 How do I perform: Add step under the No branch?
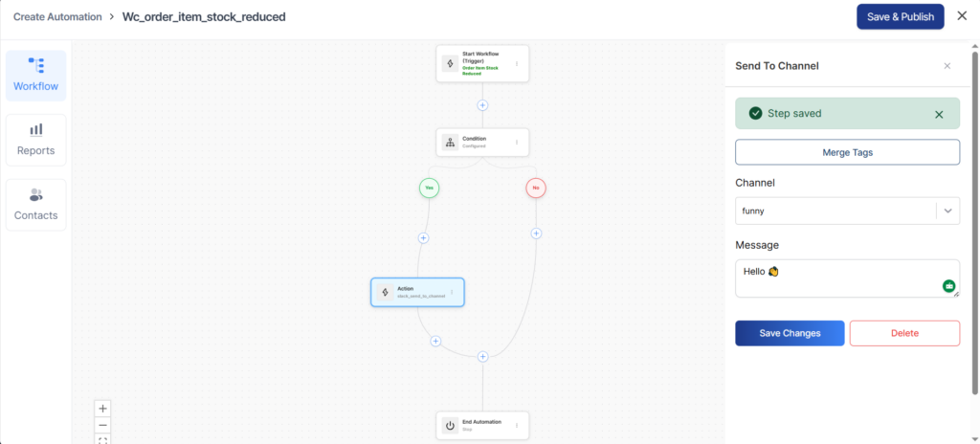536,233
